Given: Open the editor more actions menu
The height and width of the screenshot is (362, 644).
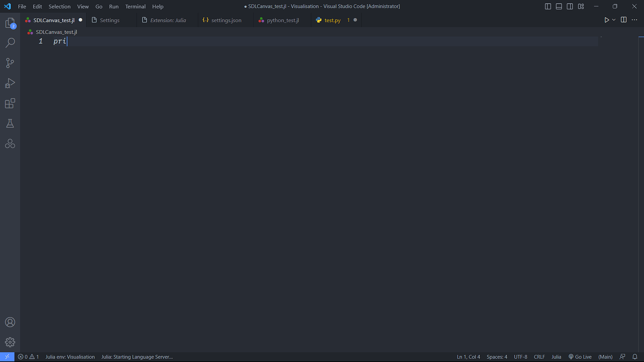Looking at the screenshot, I should [634, 20].
